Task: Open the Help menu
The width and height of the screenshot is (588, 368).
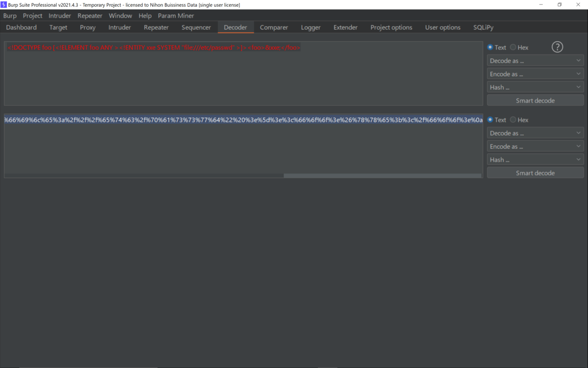Action: [145, 16]
